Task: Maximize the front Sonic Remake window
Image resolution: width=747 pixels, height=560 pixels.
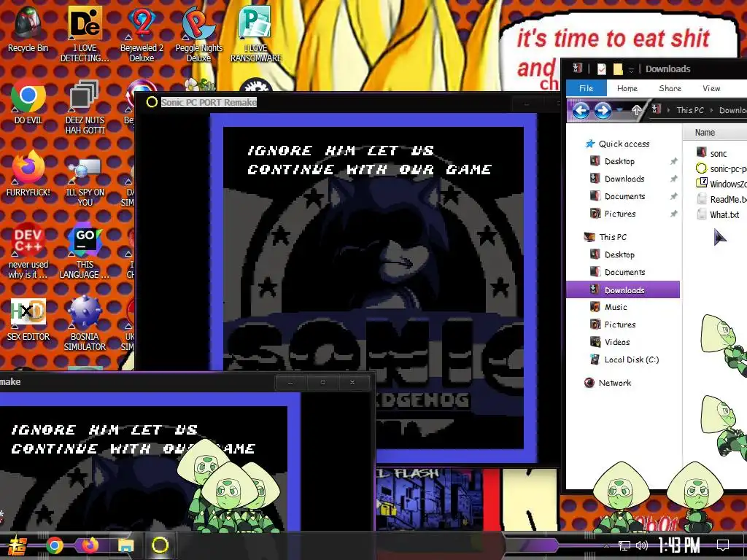Action: [323, 382]
